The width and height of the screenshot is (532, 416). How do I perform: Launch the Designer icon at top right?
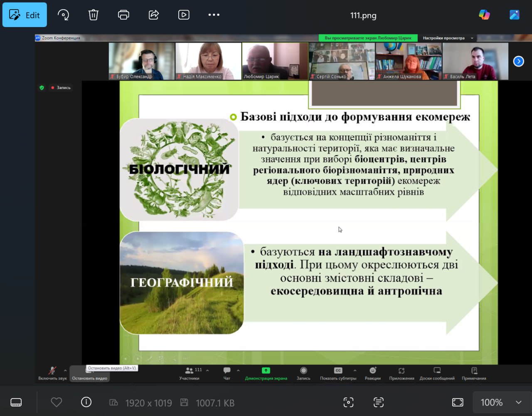tap(515, 15)
